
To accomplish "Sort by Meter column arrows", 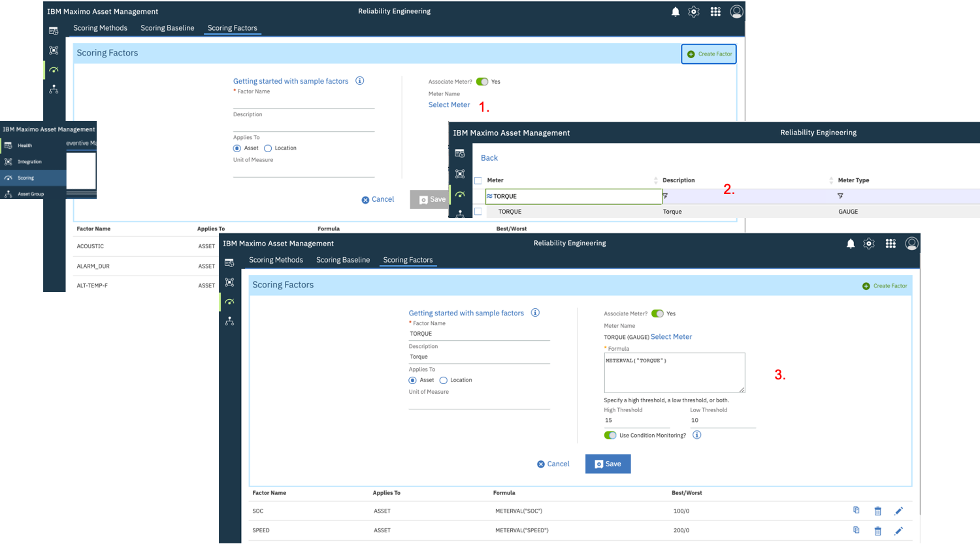I will (x=656, y=180).
